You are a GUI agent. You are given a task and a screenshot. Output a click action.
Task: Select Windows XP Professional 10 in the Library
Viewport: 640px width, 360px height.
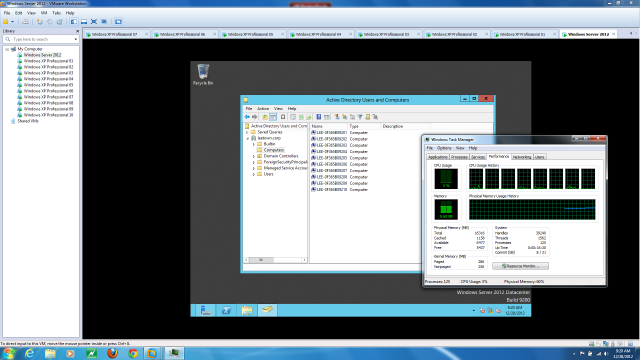click(48, 115)
